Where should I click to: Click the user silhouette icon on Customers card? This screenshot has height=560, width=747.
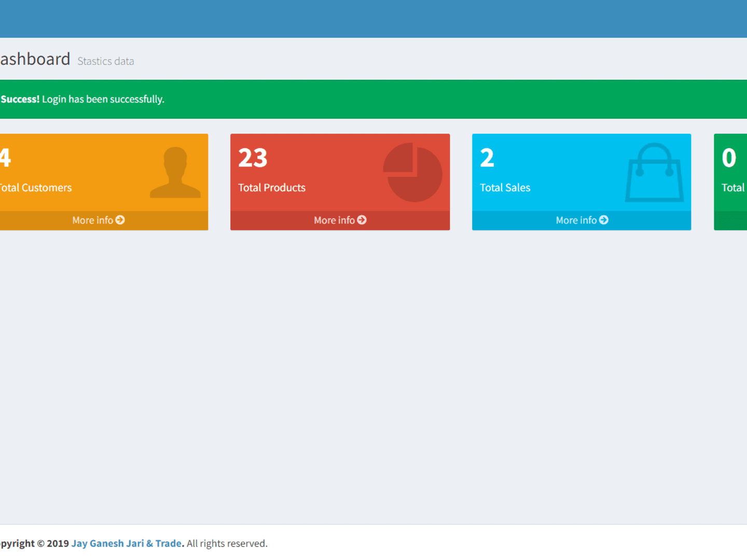click(x=175, y=172)
